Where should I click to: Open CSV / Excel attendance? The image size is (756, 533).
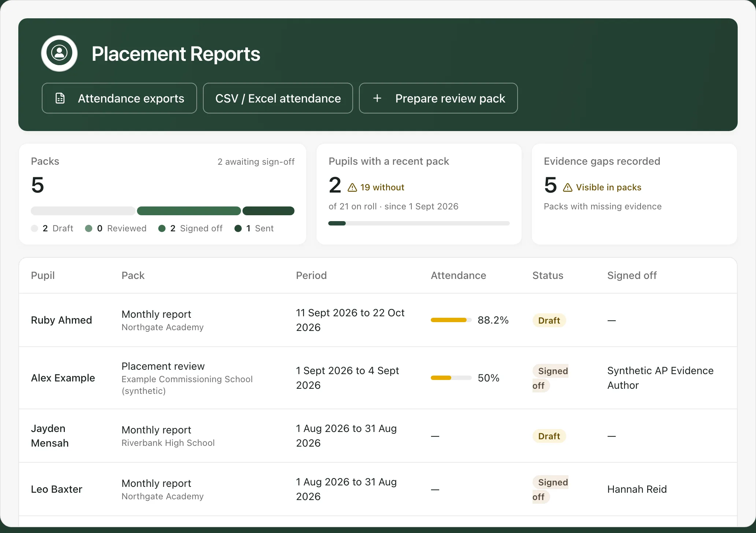tap(278, 98)
